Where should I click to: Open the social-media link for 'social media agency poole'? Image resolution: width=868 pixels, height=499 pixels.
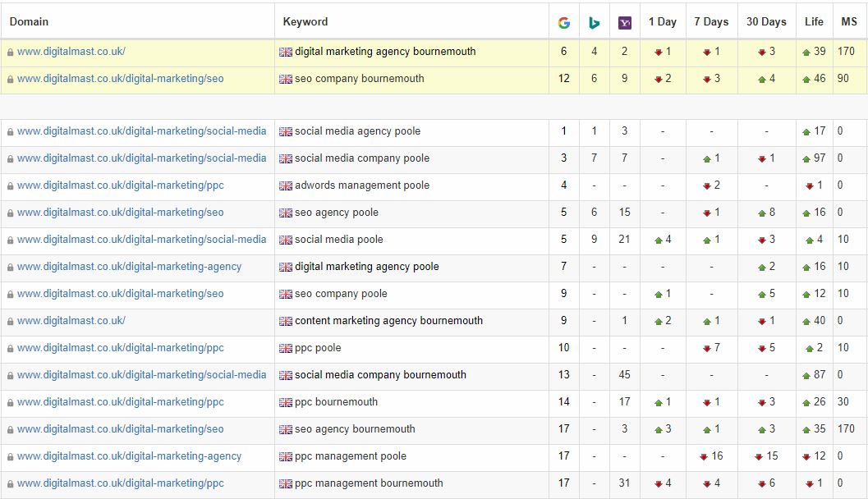click(142, 131)
